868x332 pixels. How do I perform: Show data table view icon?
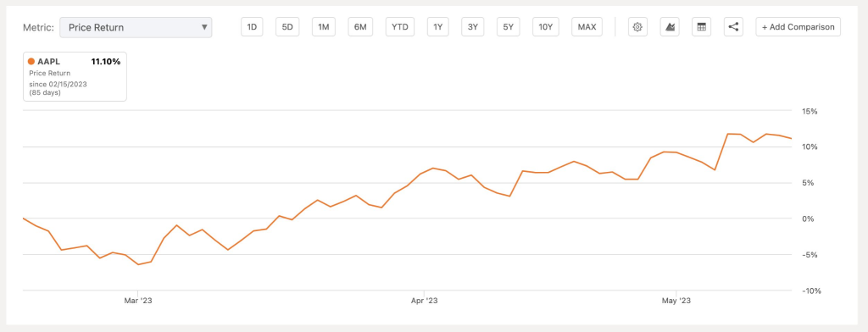(x=701, y=26)
